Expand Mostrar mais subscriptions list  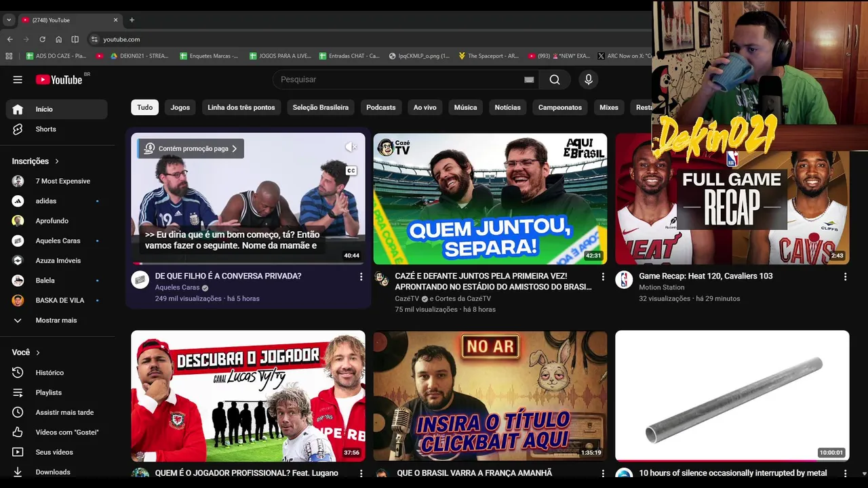click(x=56, y=320)
